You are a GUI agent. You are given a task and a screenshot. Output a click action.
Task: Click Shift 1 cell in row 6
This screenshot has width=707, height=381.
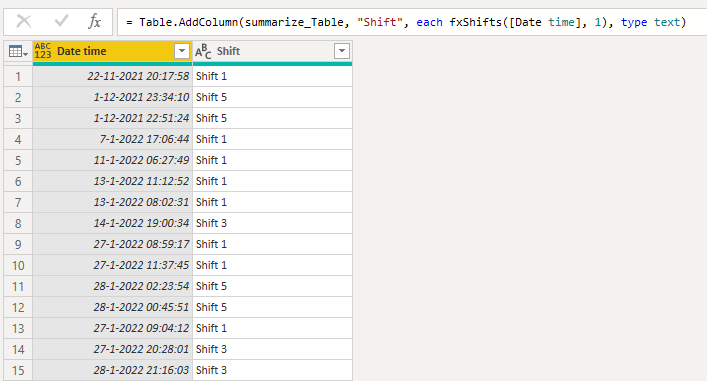(272, 181)
